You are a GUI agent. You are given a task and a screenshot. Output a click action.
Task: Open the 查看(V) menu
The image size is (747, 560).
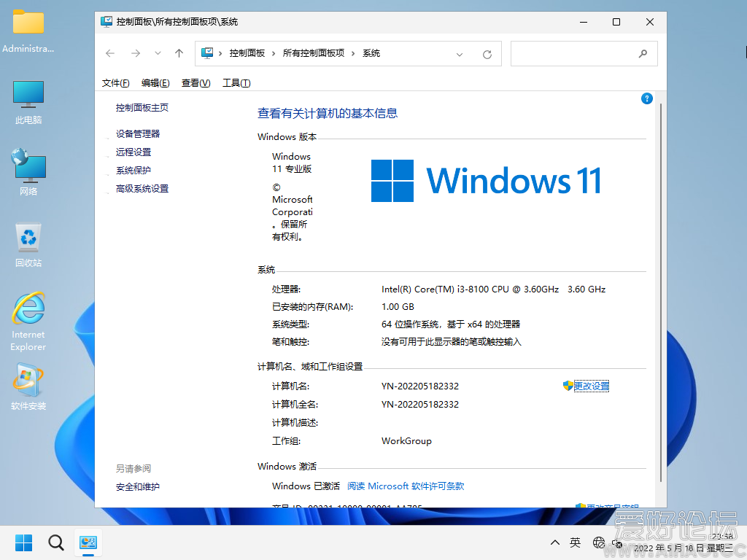[196, 83]
